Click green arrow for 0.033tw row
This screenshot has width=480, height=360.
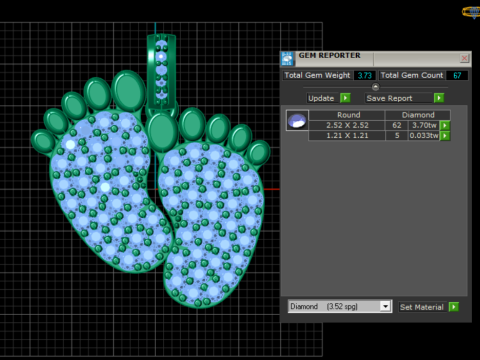(x=445, y=136)
